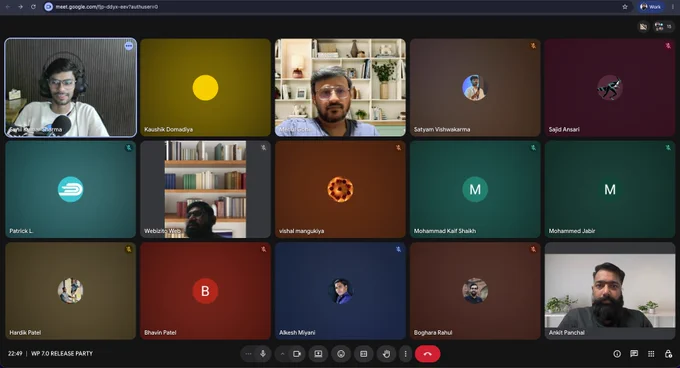Viewport: 680px width, 368px height.
Task: Raise your hand in the meeting
Action: (386, 354)
